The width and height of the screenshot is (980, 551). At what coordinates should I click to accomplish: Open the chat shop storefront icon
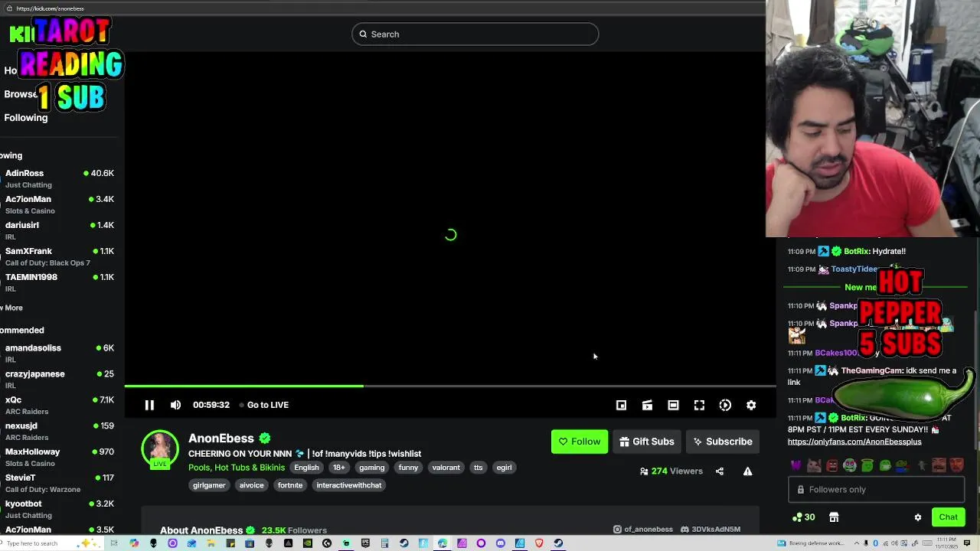point(834,517)
